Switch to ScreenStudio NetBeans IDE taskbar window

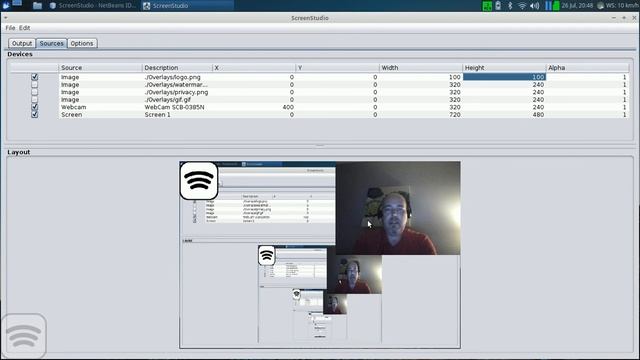point(93,6)
